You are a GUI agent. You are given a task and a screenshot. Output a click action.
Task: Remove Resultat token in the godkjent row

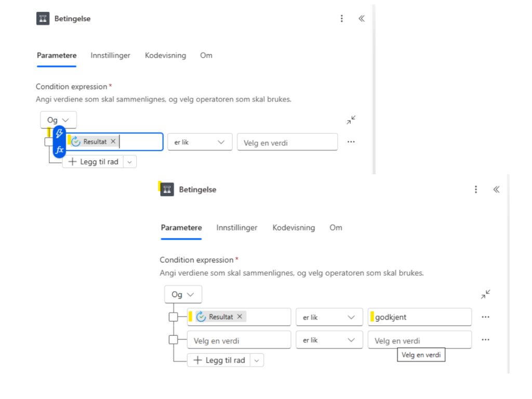coord(240,316)
